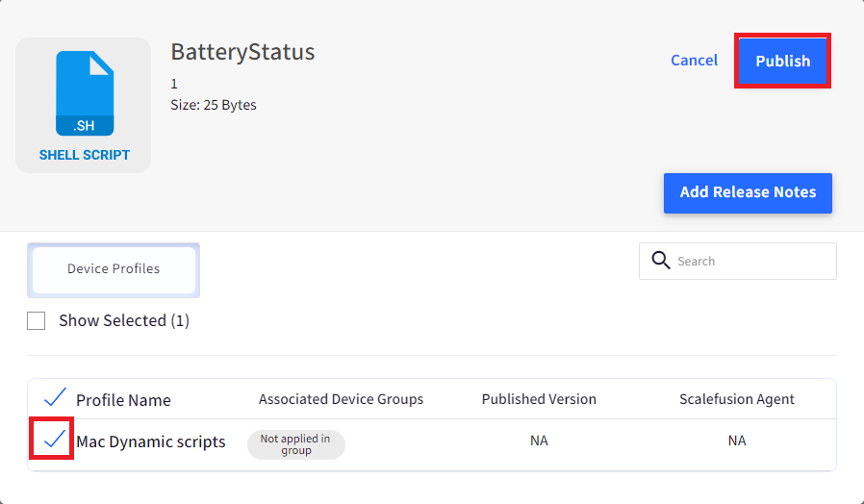864x504 pixels.
Task: Click NA under Published Version
Action: tap(539, 441)
